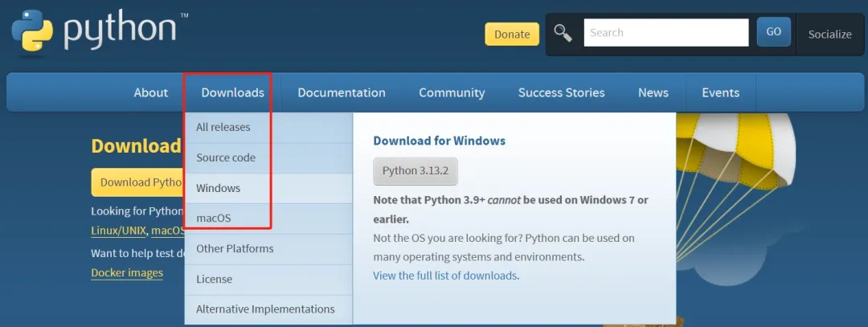The image size is (868, 327).
Task: Select Windows in the Downloads dropdown
Action: pos(219,188)
